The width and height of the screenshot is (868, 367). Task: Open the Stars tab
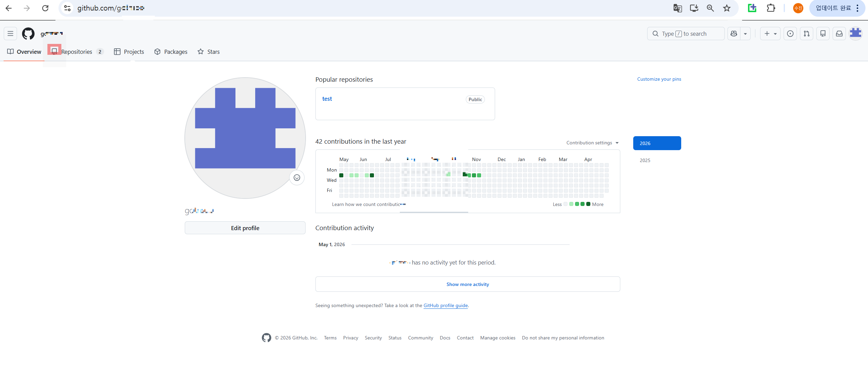click(209, 52)
